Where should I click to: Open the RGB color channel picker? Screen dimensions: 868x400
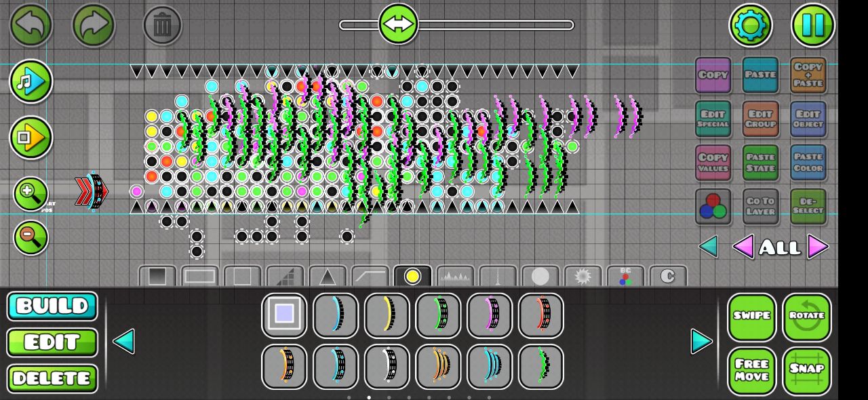click(713, 207)
